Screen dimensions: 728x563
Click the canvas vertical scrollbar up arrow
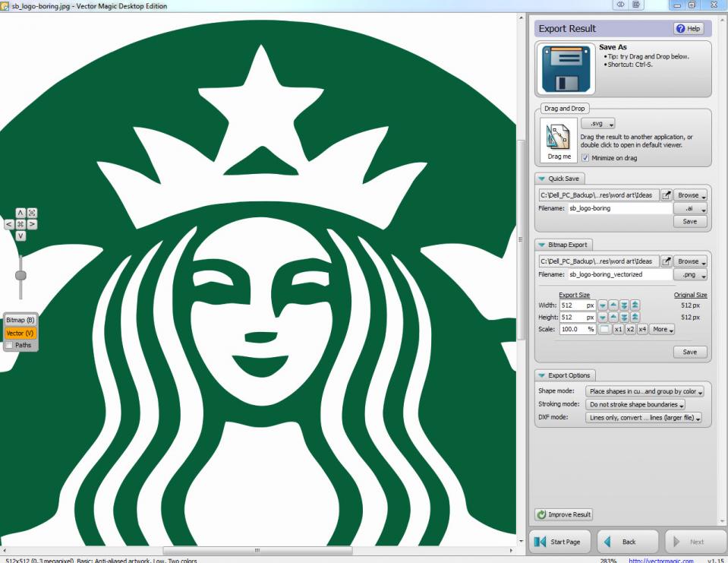click(521, 17)
